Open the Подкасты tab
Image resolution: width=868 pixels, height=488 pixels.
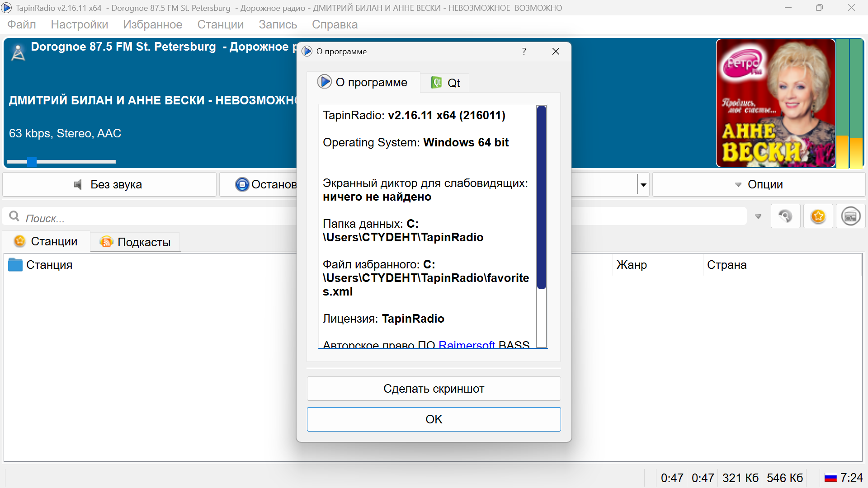pyautogui.click(x=135, y=242)
